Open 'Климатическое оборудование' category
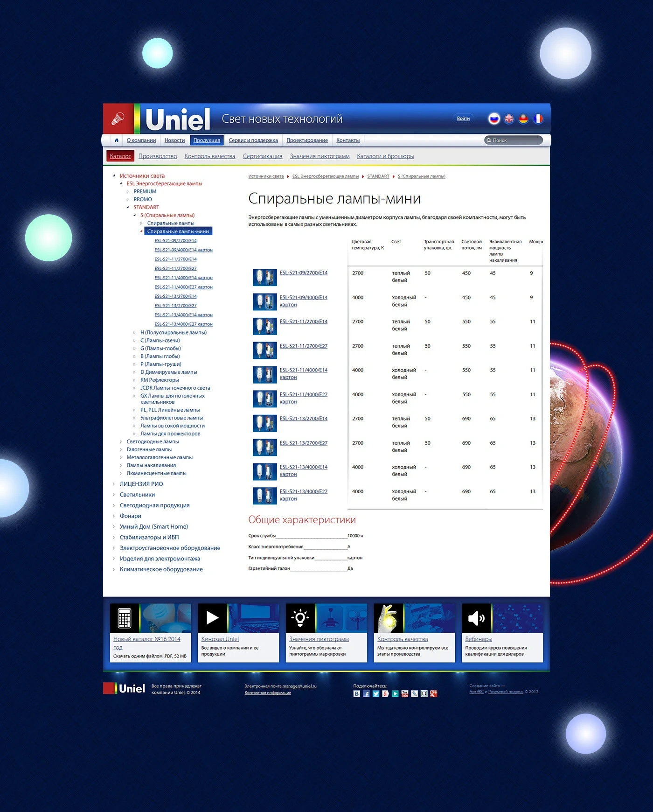Image resolution: width=653 pixels, height=812 pixels. pos(161,569)
